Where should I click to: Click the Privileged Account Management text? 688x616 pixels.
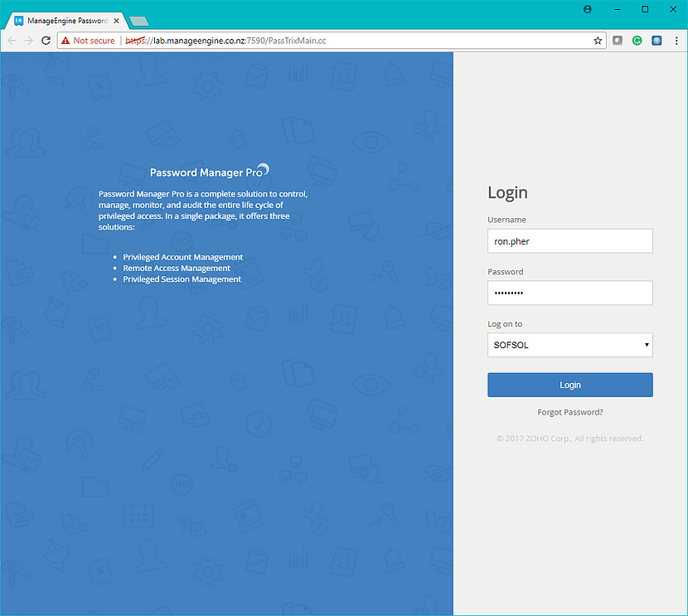182,257
